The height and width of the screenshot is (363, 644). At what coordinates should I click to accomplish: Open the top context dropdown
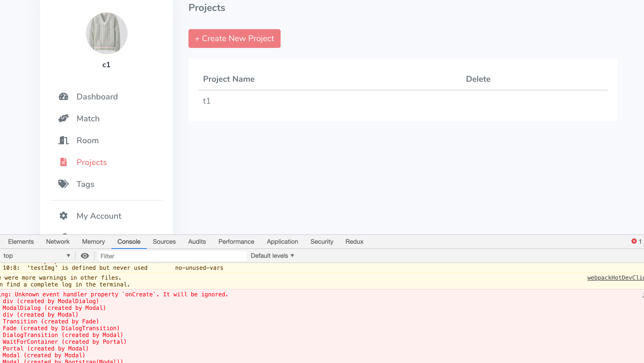point(37,256)
